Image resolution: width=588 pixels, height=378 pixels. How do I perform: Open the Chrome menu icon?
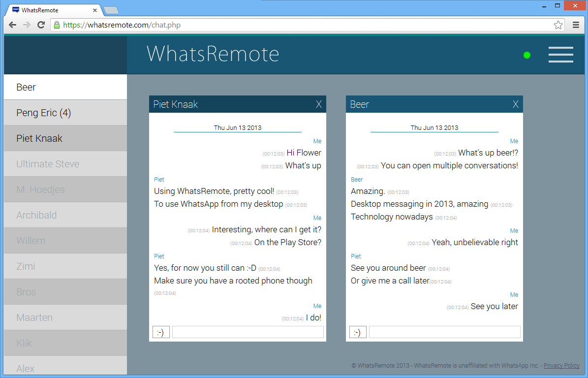(x=576, y=25)
